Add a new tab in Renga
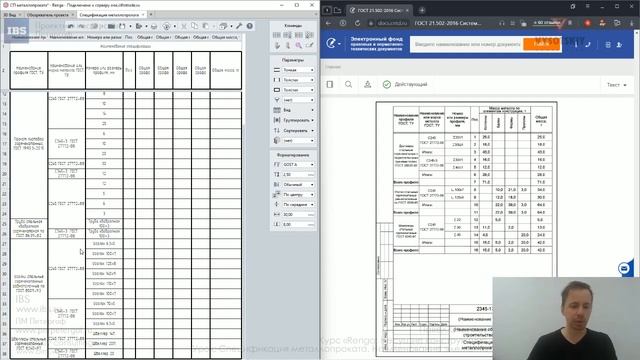Screen dimensions: 640x360 click(x=151, y=15)
